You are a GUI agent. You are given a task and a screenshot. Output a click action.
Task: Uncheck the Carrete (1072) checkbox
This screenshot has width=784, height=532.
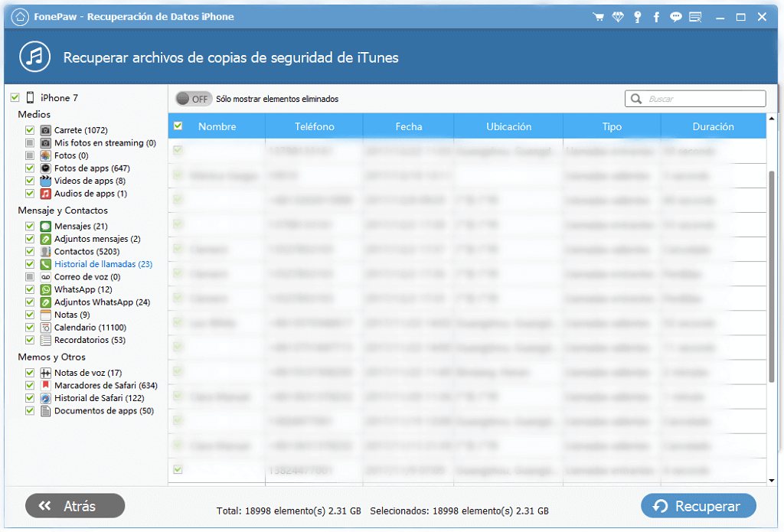30,130
